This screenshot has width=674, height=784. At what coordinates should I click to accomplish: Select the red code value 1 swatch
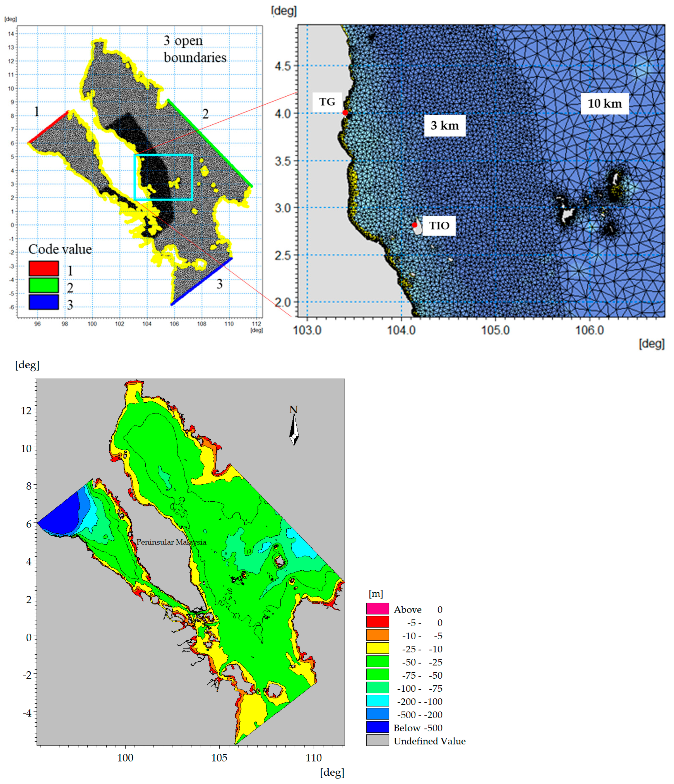(x=44, y=268)
